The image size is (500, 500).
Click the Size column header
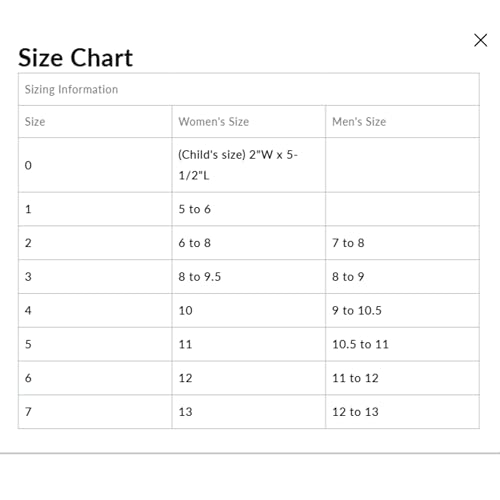(95, 122)
